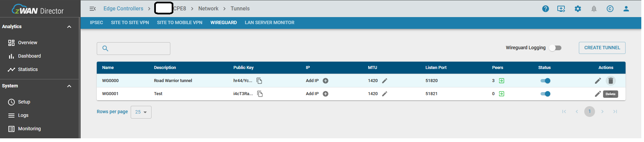
Task: Open the peers list for WG0000
Action: pos(501,81)
